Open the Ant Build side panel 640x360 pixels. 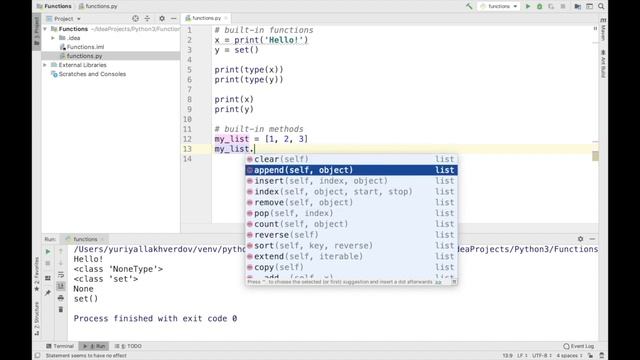click(x=603, y=64)
